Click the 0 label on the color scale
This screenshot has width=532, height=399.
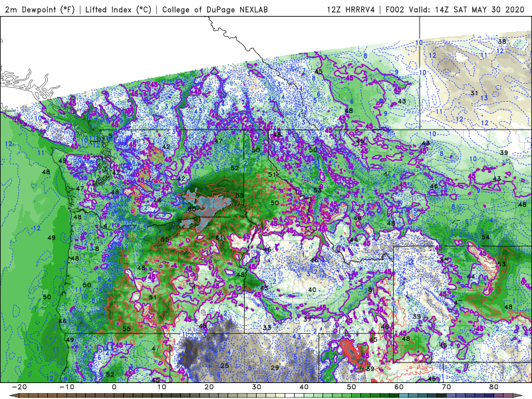(x=114, y=387)
